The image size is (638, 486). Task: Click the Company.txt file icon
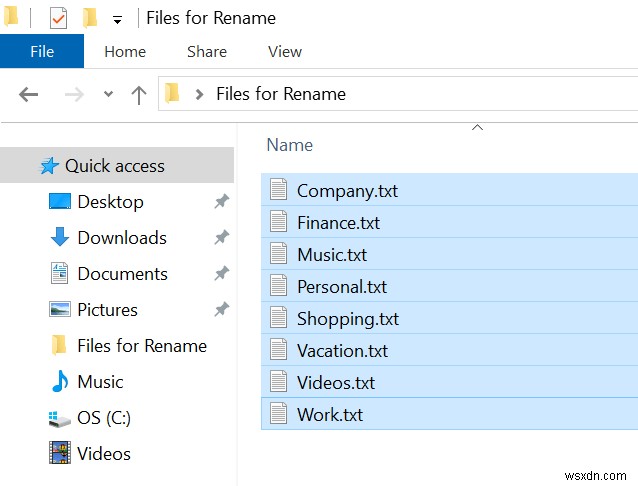279,189
